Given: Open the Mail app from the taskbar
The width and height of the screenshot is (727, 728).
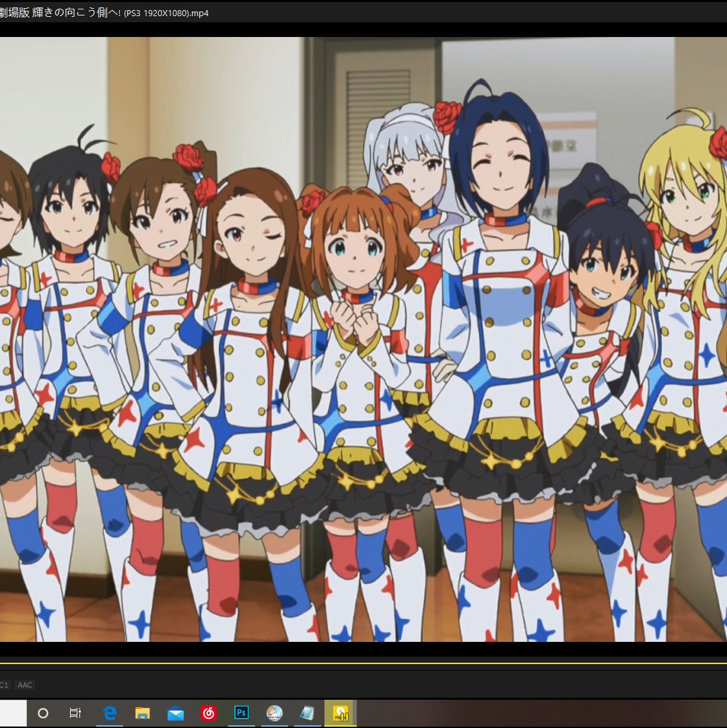Looking at the screenshot, I should (176, 713).
